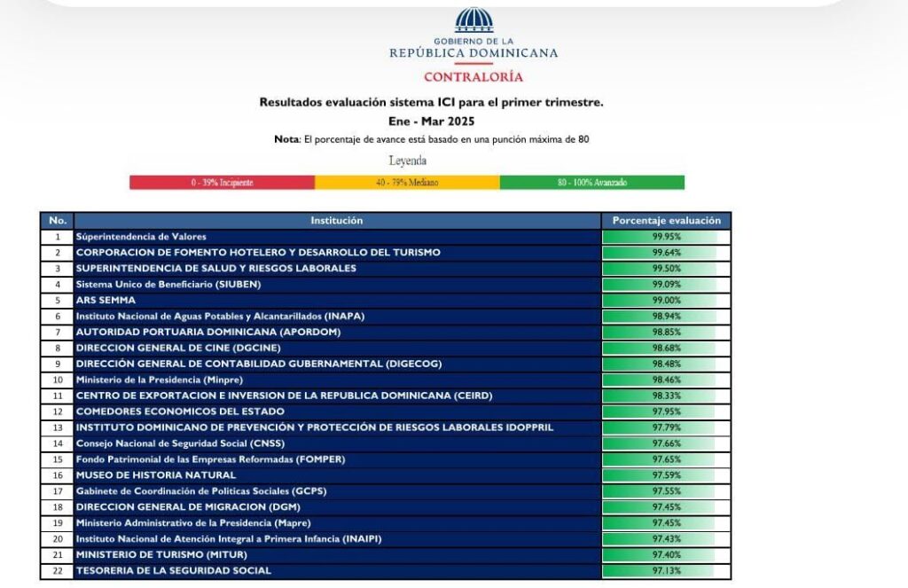
Task: Click the 'No.' column header
Action: tap(58, 221)
